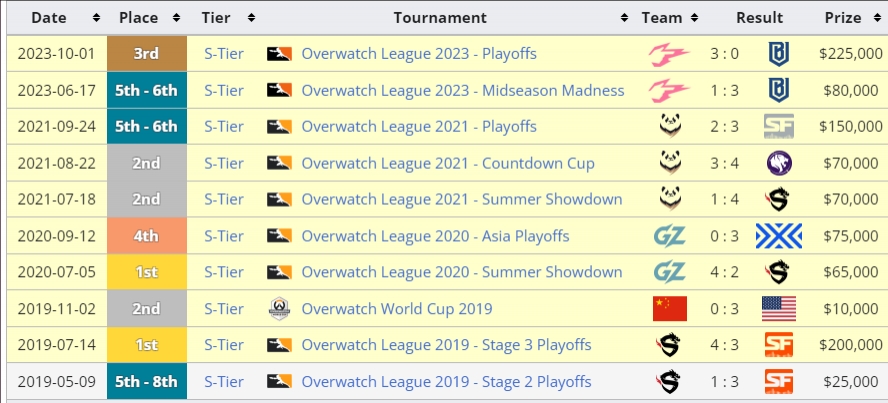The width and height of the screenshot is (888, 403).
Task: Click the Chengdu Hunters panda logo in the 2021 Playoffs row
Action: pyautogui.click(x=670, y=126)
